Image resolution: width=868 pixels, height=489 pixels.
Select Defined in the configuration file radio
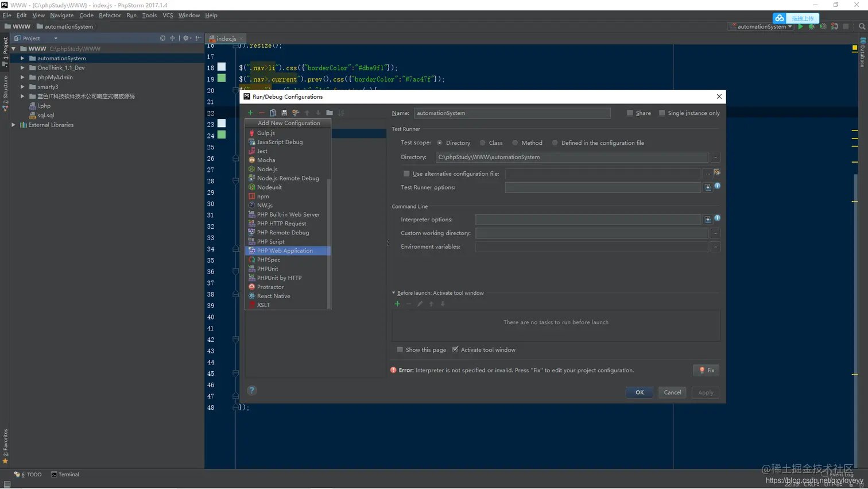pyautogui.click(x=555, y=143)
